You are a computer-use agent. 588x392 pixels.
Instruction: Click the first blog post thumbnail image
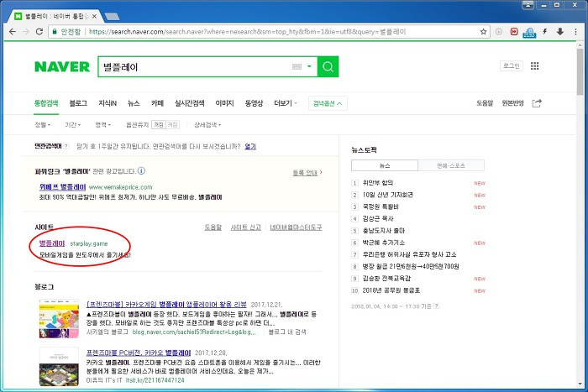[x=59, y=318]
